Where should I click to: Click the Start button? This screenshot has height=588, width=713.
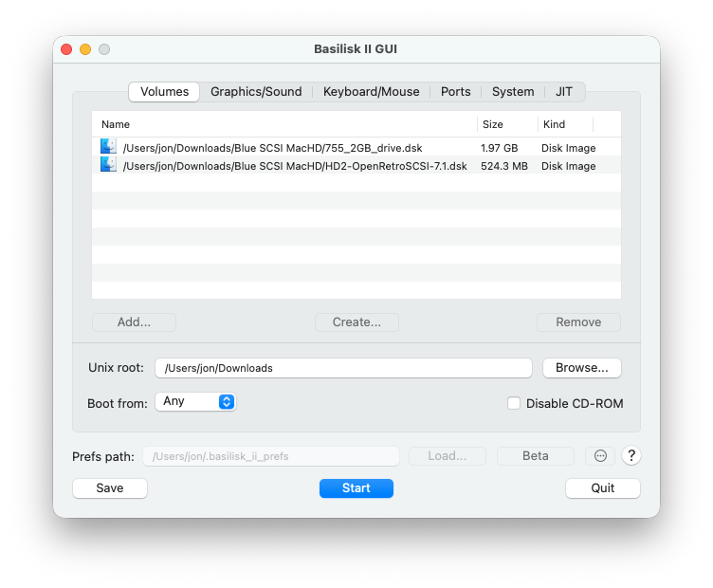[356, 488]
